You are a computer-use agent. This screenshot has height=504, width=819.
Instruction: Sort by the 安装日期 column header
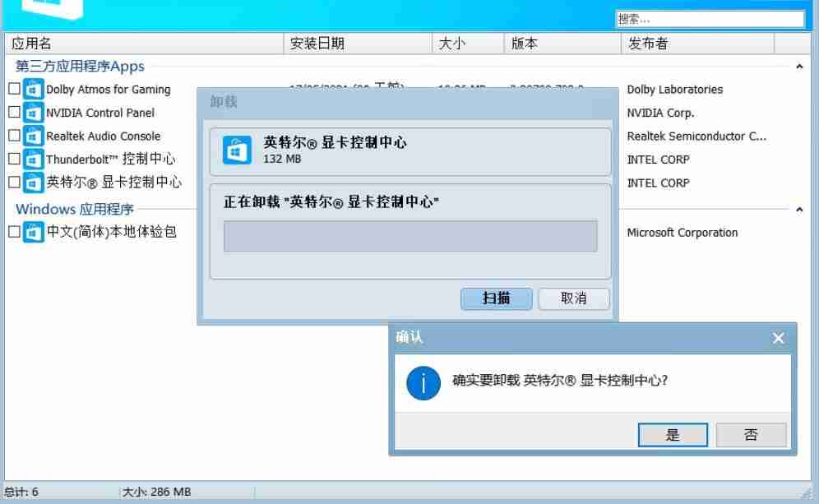tap(358, 44)
